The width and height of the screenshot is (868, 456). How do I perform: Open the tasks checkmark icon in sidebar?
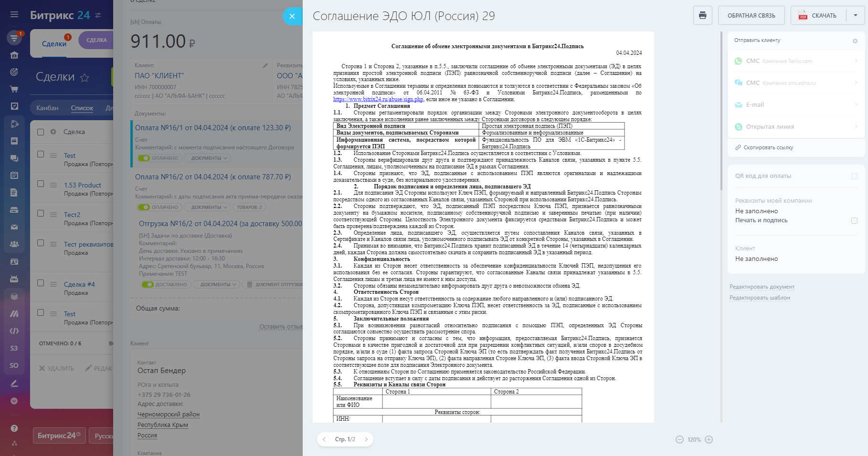pos(14,106)
